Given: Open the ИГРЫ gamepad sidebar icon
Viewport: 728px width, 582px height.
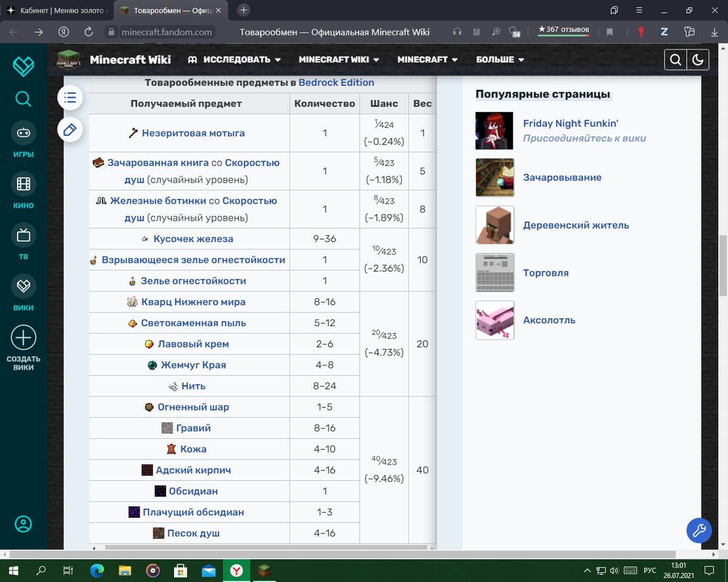Looking at the screenshot, I should 23,133.
